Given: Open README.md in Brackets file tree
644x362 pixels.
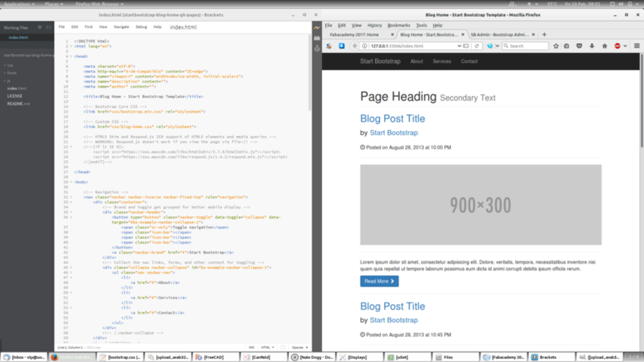Looking at the screenshot, I should pyautogui.click(x=19, y=104).
